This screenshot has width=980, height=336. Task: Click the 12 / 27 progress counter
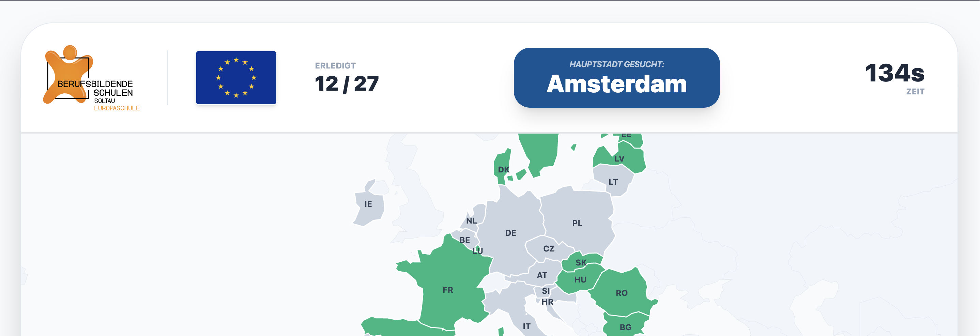(347, 83)
